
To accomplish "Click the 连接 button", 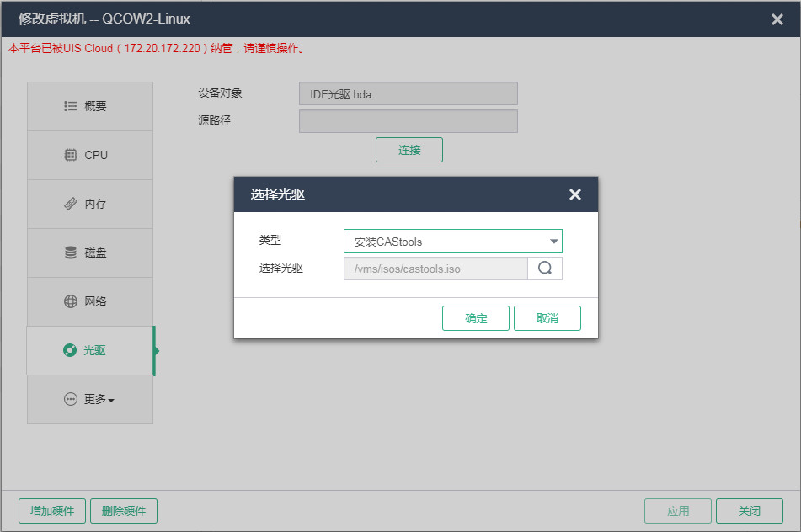I will (x=409, y=150).
